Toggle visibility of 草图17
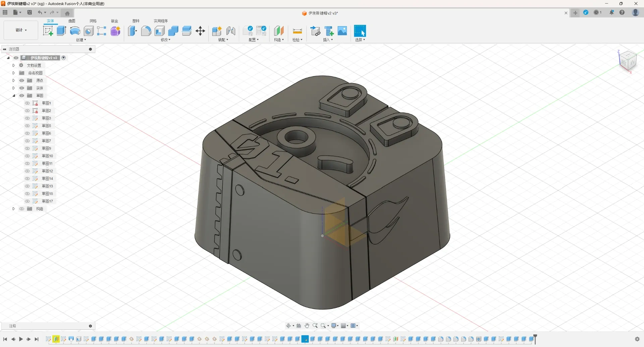This screenshot has width=644, height=347. 28,201
